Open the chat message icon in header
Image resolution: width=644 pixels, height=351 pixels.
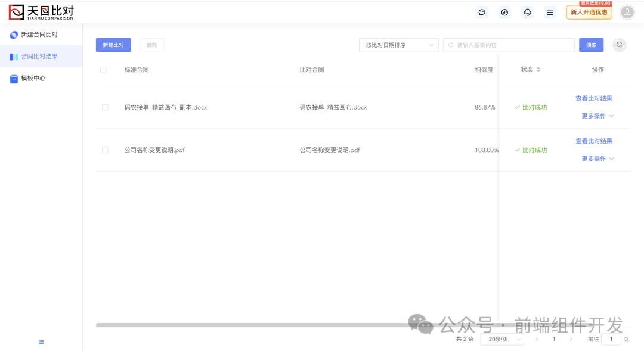[x=482, y=13]
